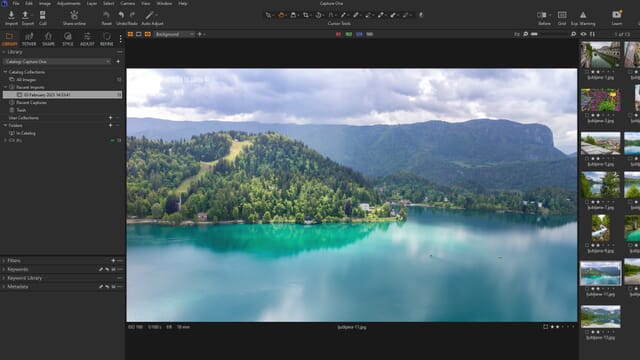Collapse the Recent Imports group

pos(5,87)
